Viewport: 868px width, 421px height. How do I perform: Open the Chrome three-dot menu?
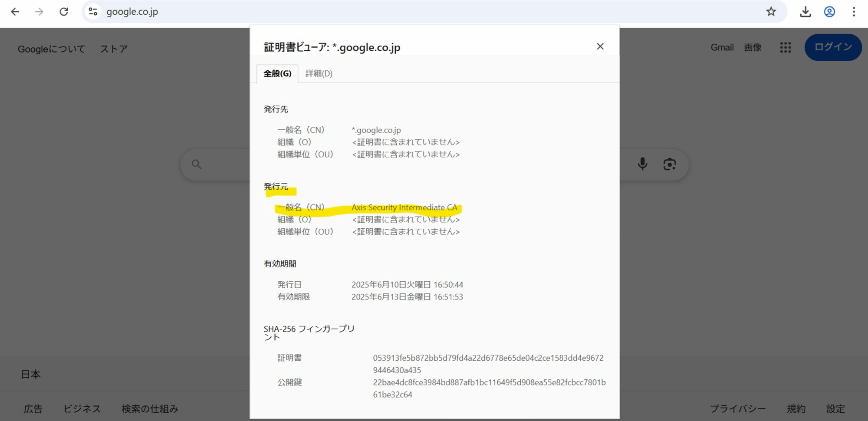tap(854, 12)
